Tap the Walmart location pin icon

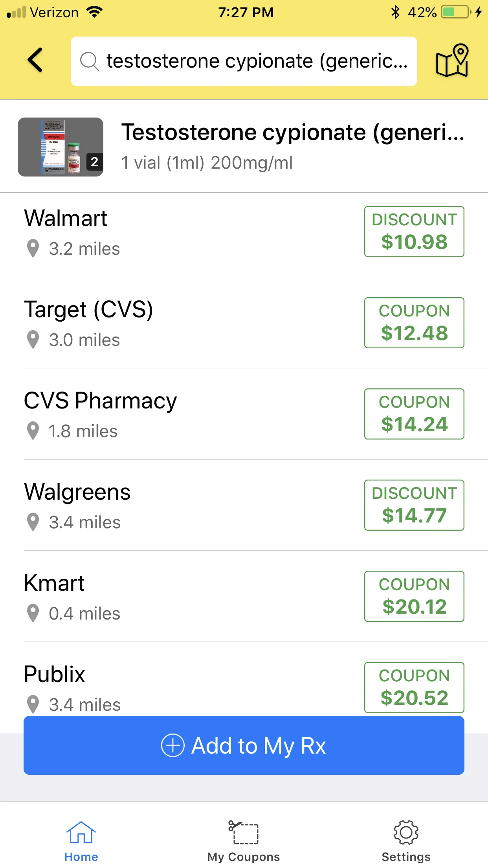pos(33,248)
